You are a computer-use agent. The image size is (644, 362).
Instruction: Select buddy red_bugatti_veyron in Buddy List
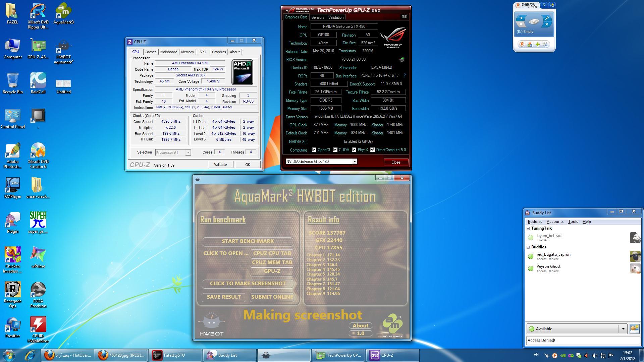tap(583, 256)
